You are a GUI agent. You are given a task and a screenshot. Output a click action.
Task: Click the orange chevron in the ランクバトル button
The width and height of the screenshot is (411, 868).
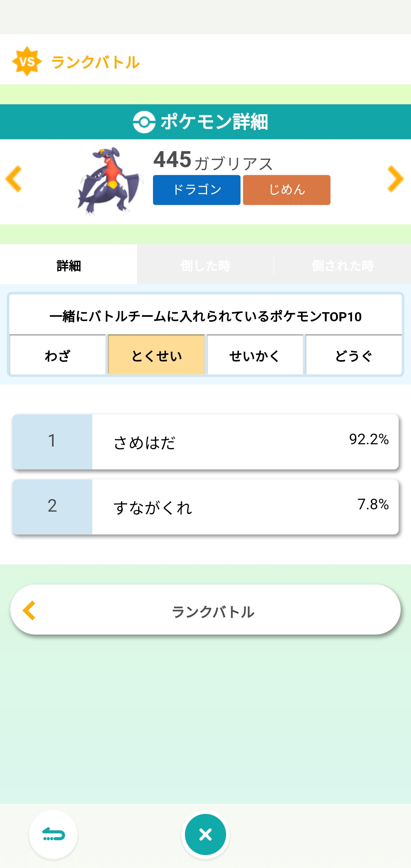click(29, 611)
